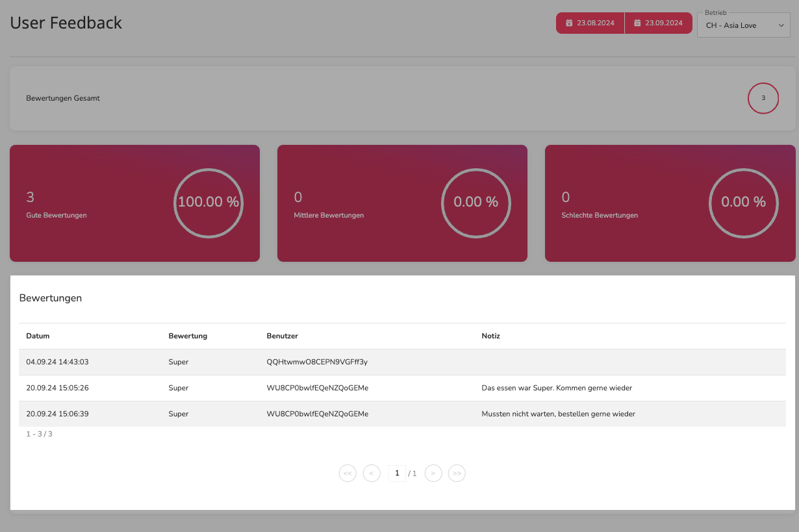Viewport: 799px width, 532px height.
Task: Open the start date 23.08.2024 picker
Action: 590,23
